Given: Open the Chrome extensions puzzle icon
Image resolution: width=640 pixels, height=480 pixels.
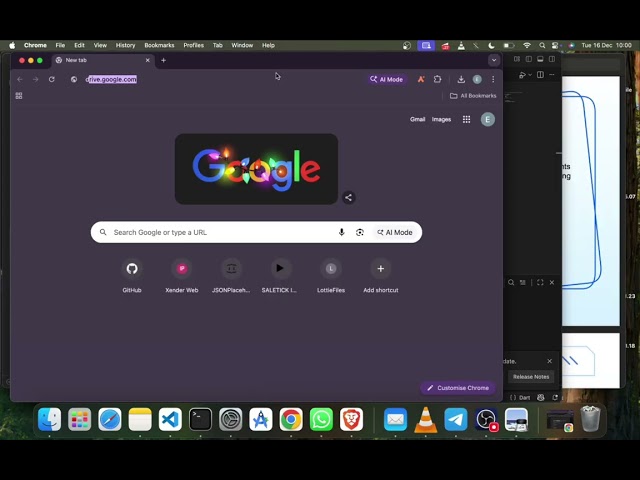Looking at the screenshot, I should pos(437,79).
